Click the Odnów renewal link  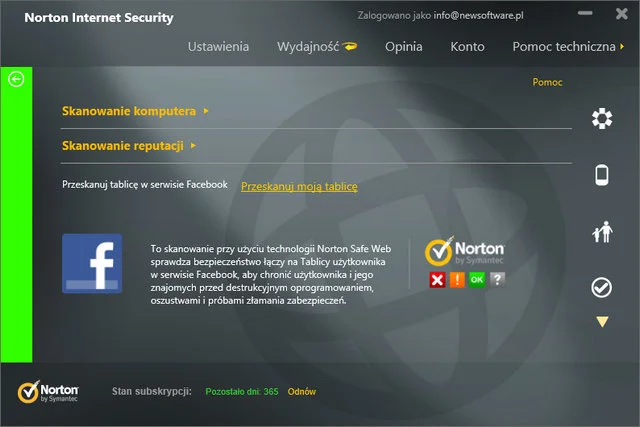(x=302, y=391)
